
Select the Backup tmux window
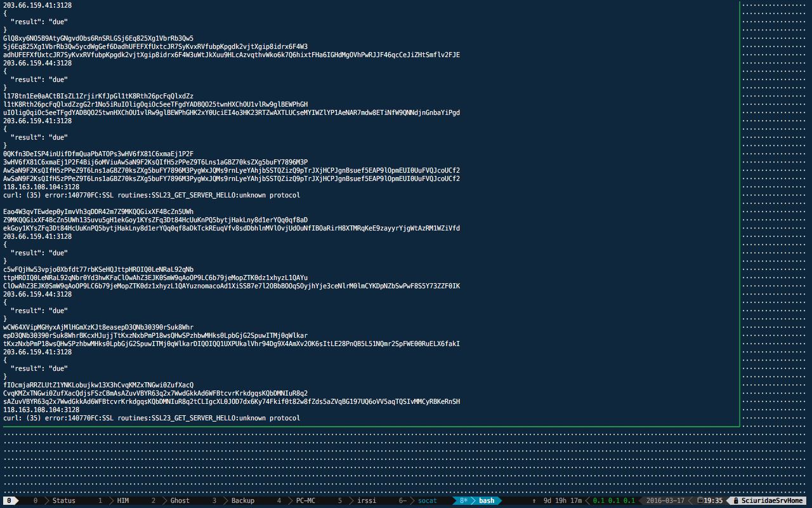pos(233,500)
